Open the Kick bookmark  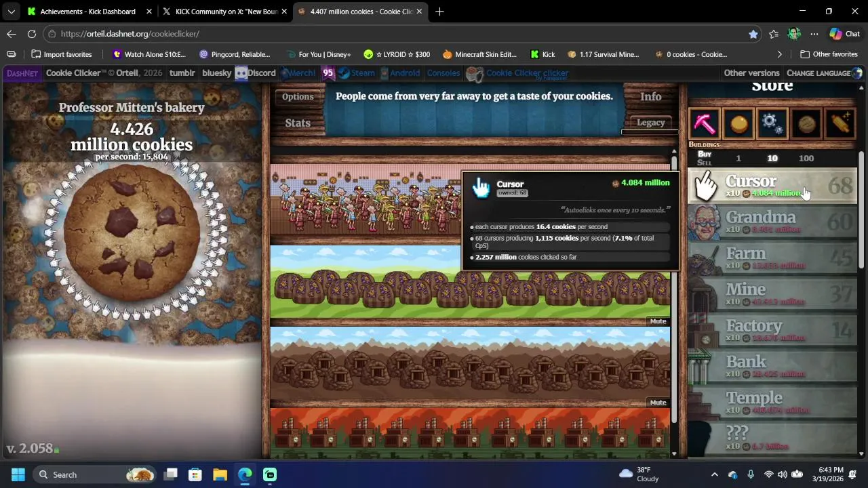click(x=542, y=54)
